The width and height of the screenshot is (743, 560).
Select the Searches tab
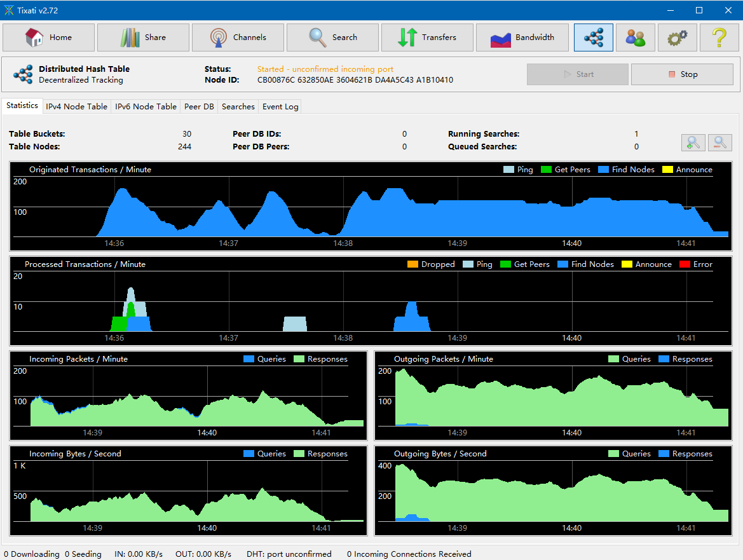(238, 107)
